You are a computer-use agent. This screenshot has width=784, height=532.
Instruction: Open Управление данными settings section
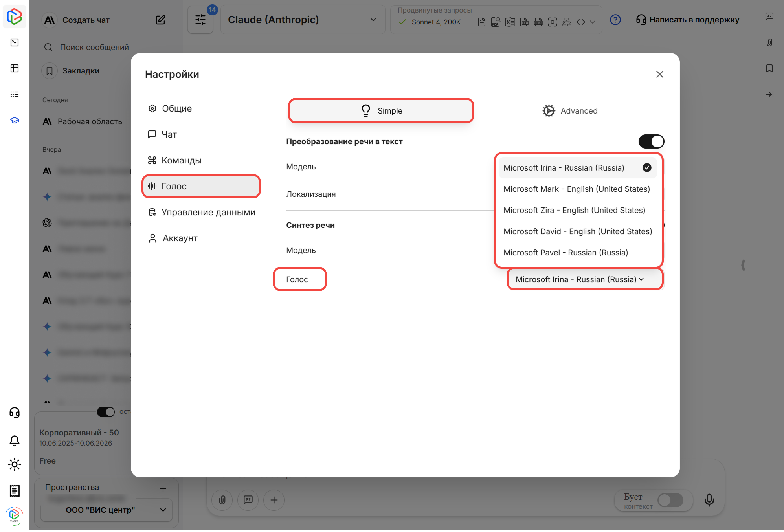201,212
